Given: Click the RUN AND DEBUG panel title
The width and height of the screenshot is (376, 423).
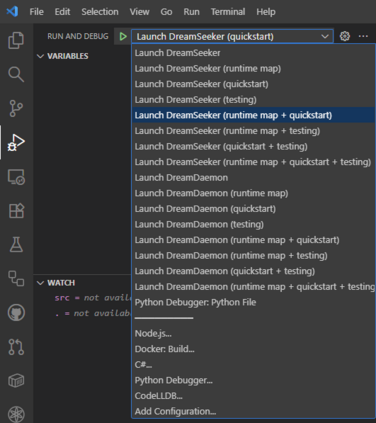Looking at the screenshot, I should point(78,36).
